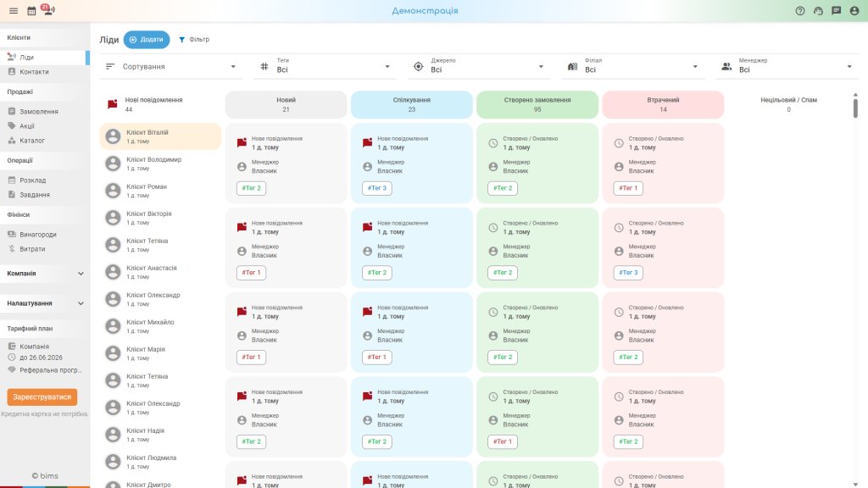The image size is (868, 488).
Task: Click the Акції tag icon
Action: point(12,125)
